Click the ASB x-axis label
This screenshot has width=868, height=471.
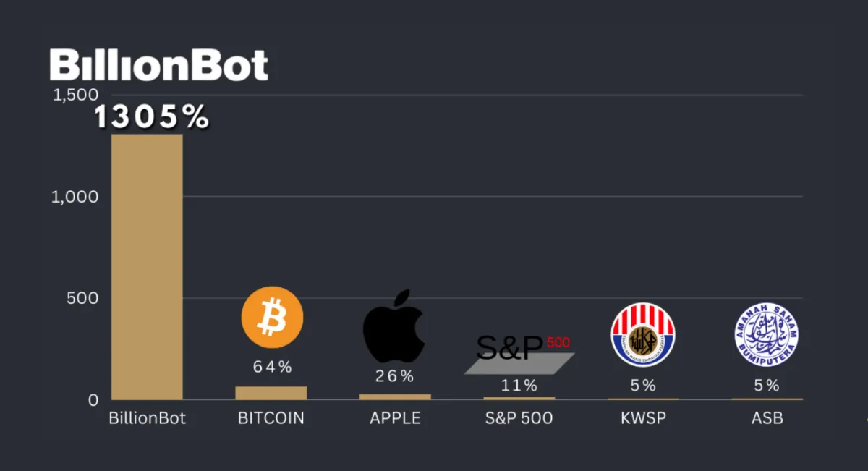(x=767, y=419)
